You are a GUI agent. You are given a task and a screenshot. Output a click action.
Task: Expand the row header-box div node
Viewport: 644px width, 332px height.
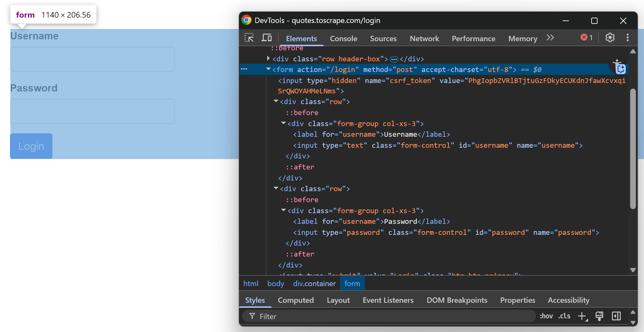click(x=268, y=58)
